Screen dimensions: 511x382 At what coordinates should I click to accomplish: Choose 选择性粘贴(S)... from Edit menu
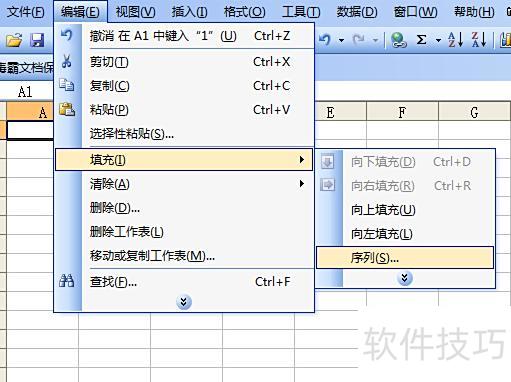pyautogui.click(x=184, y=134)
